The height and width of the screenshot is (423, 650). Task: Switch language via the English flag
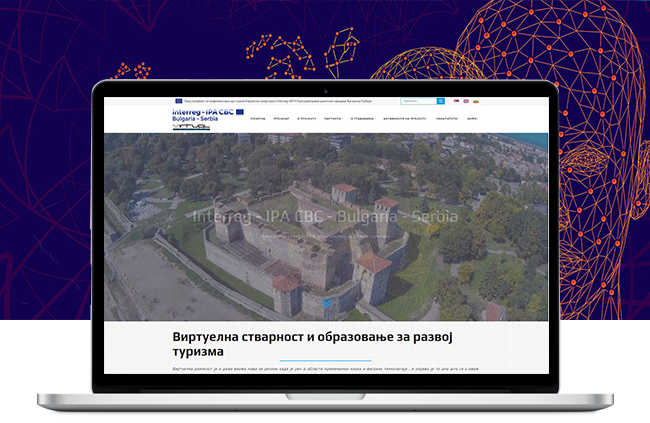pyautogui.click(x=466, y=101)
